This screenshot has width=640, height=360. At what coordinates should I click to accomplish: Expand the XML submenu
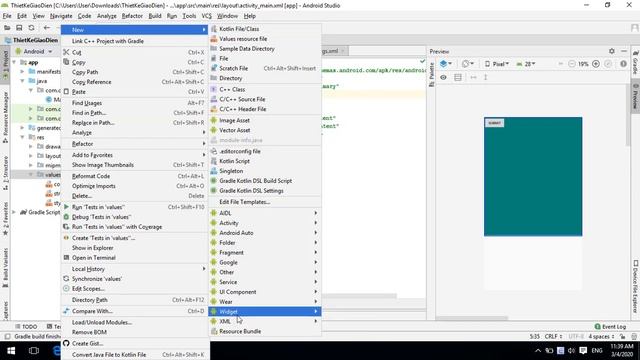[264, 321]
